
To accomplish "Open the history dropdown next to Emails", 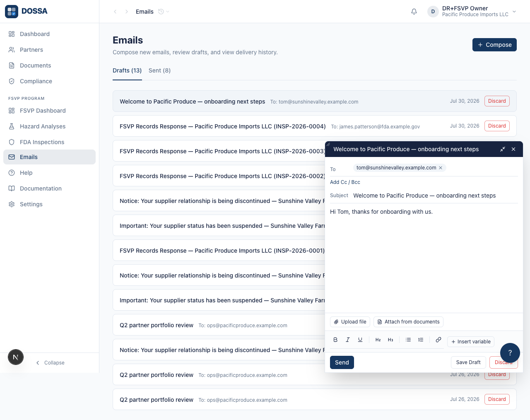I will [x=164, y=12].
